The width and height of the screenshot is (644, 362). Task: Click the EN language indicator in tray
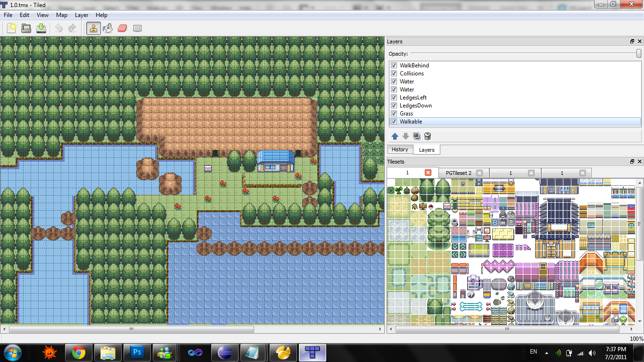(x=533, y=352)
